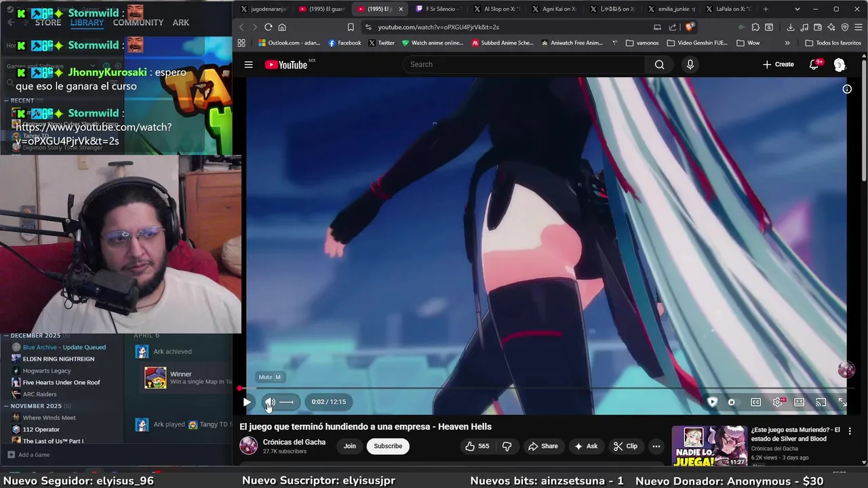Bookmark this page icon

[351, 27]
